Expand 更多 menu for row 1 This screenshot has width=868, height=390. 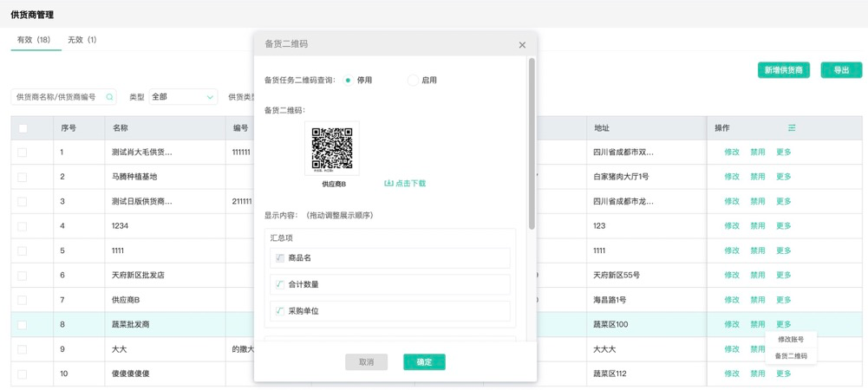coord(783,153)
